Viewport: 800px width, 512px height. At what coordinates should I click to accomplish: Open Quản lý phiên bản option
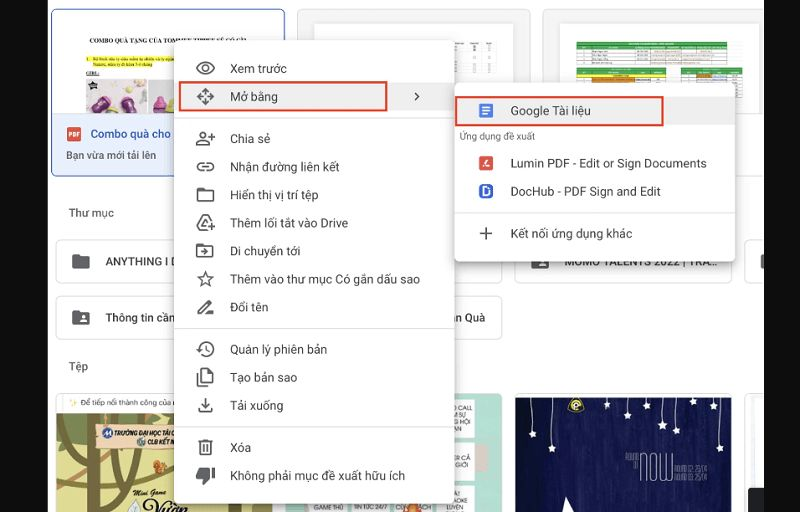tap(314, 349)
